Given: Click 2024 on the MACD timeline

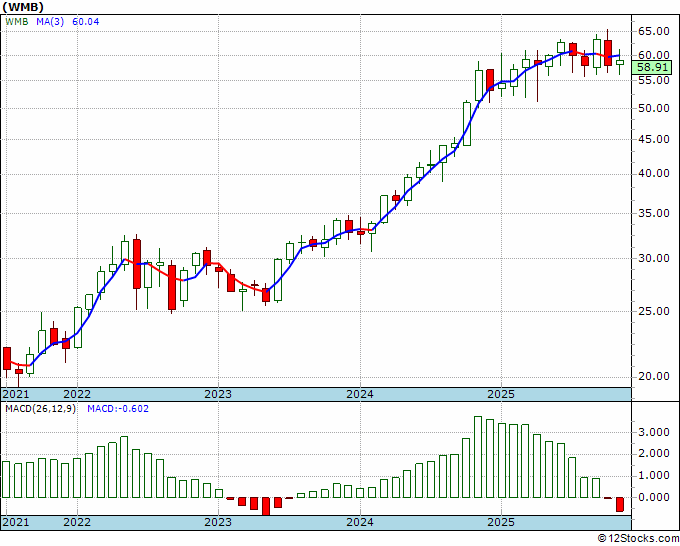Looking at the screenshot, I should click(360, 522).
